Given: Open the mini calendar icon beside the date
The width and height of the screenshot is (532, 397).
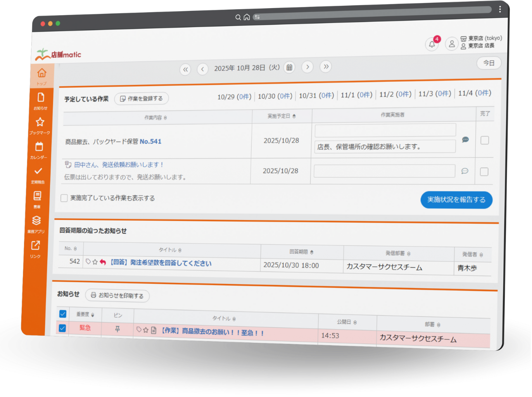Looking at the screenshot, I should pyautogui.click(x=289, y=67).
